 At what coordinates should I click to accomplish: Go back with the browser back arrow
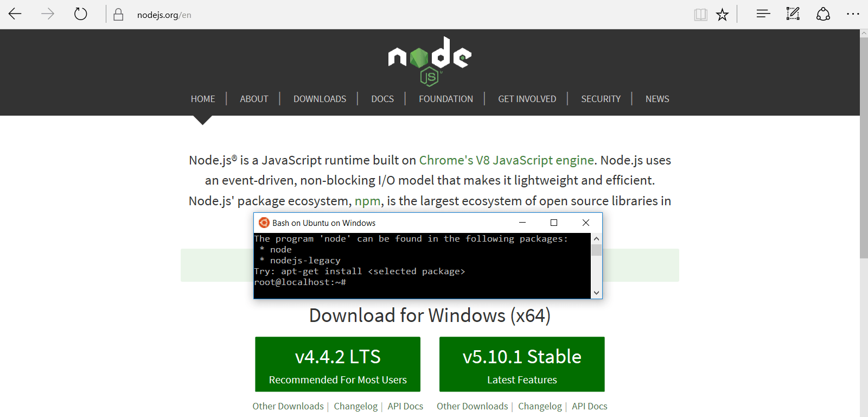click(15, 14)
